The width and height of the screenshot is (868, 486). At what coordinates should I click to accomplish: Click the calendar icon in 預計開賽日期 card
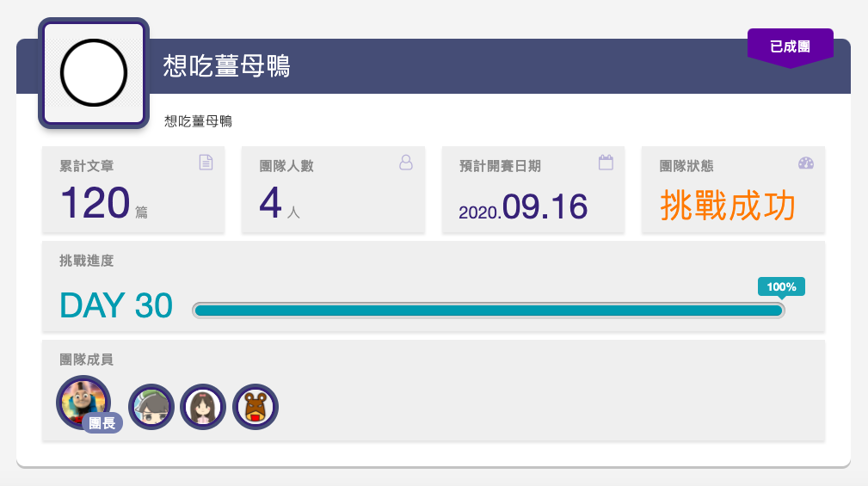click(606, 163)
